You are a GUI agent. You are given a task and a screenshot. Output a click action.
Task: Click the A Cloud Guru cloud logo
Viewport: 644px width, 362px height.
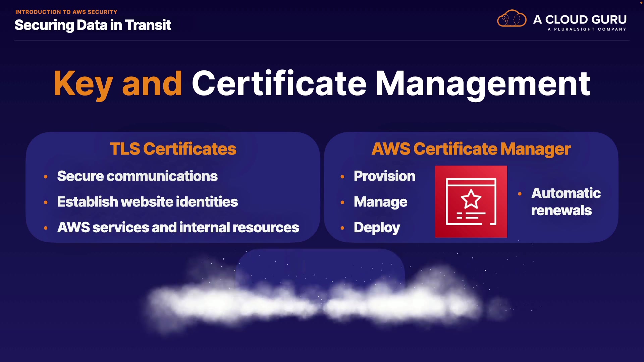point(512,19)
